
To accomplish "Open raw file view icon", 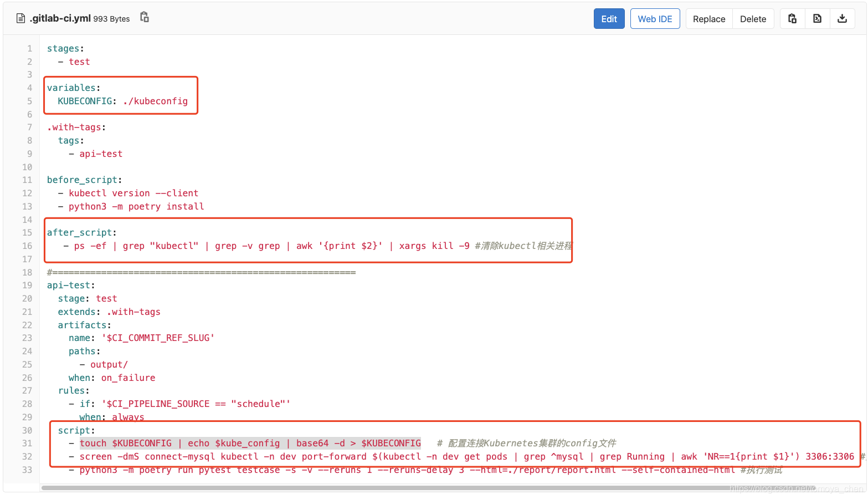I will 817,18.
